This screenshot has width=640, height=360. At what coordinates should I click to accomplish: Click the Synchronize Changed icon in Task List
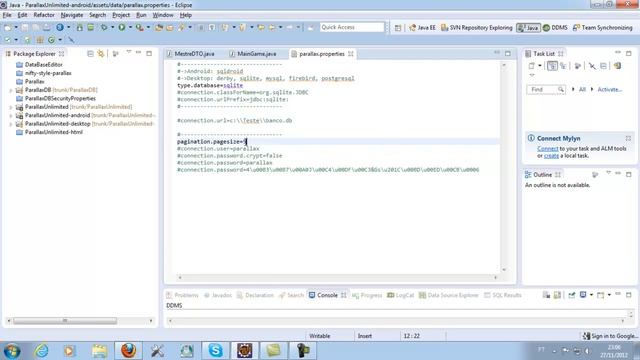click(x=618, y=66)
